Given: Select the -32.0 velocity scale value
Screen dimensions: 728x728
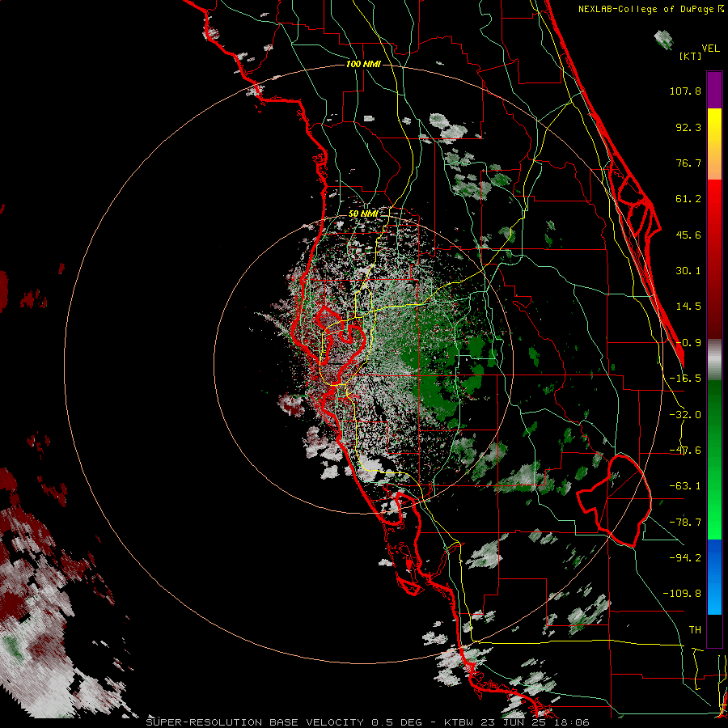Looking at the screenshot, I should 685,415.
